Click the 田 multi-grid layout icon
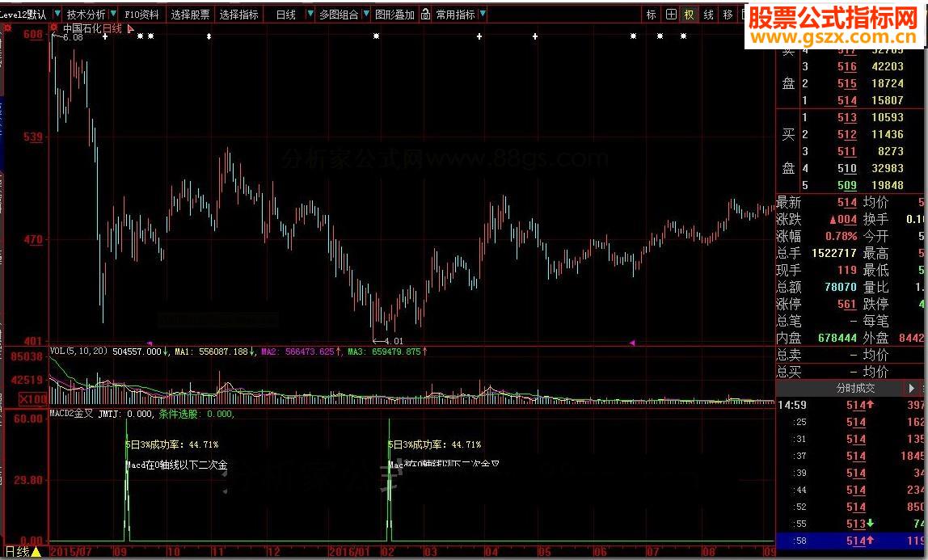Image resolution: width=928 pixels, height=560 pixels. (670, 14)
